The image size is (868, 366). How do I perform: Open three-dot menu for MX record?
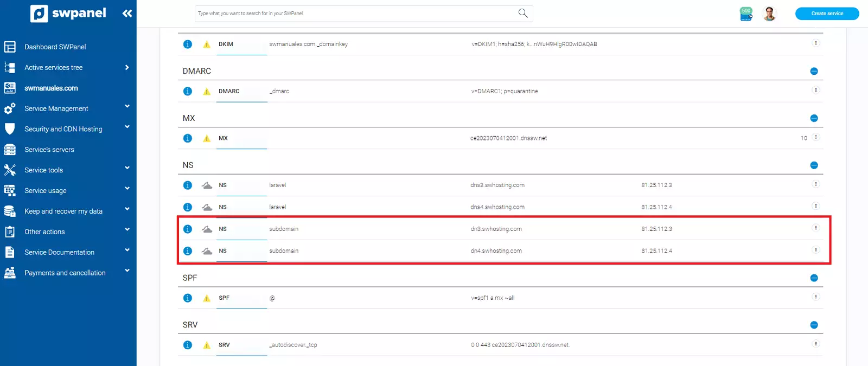[815, 137]
